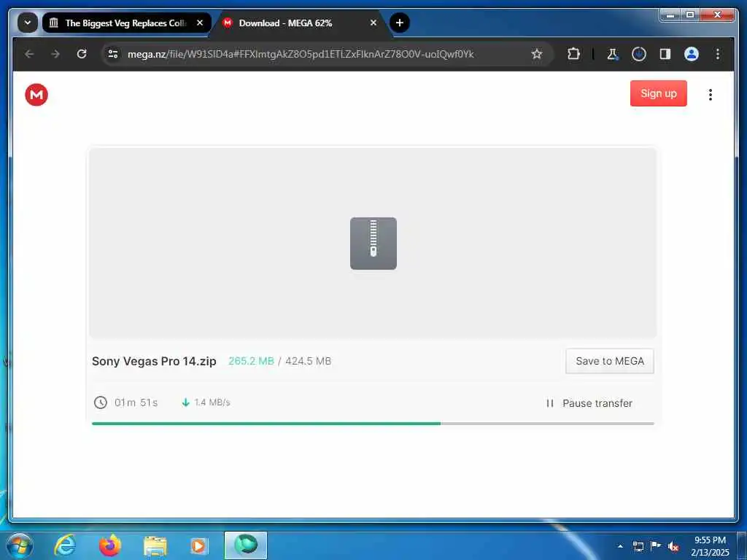Open the tab search dropdown arrow

[28, 23]
